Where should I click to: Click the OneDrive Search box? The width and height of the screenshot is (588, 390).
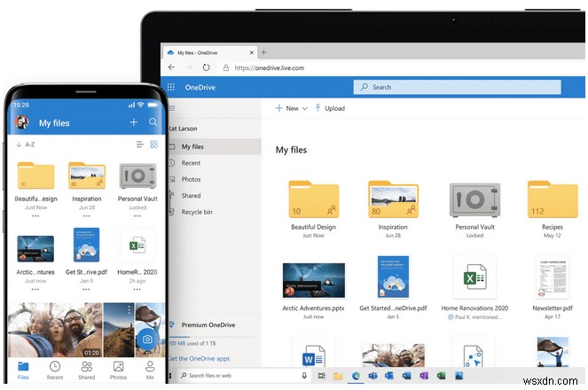point(457,87)
